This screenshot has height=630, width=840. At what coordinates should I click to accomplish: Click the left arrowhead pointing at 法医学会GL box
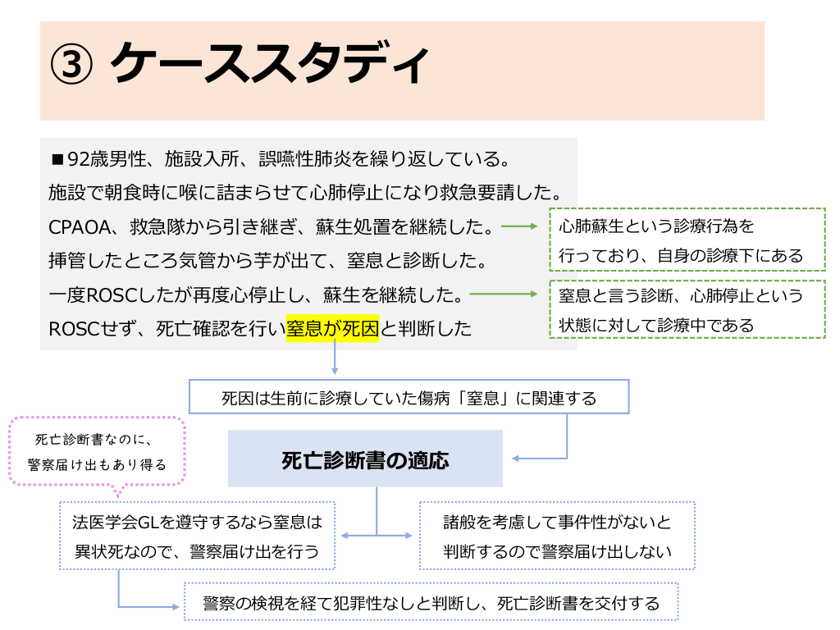point(346,536)
